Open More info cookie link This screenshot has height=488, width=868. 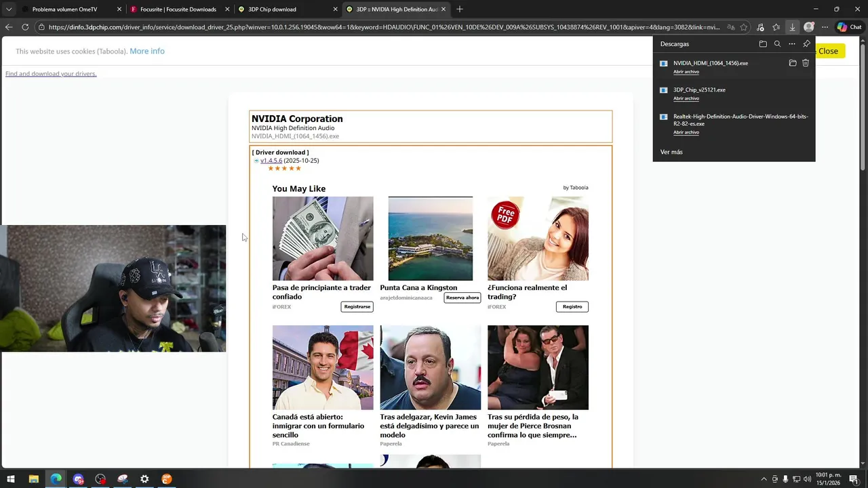(147, 51)
